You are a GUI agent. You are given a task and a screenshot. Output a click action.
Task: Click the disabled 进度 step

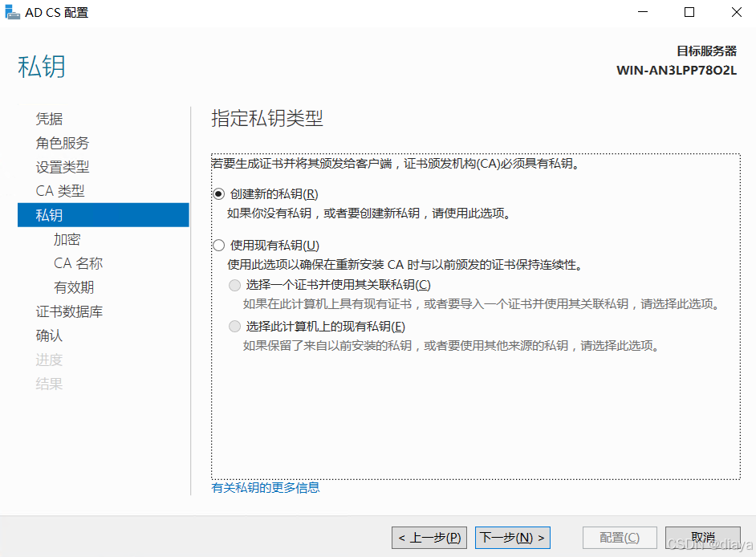tap(49, 360)
